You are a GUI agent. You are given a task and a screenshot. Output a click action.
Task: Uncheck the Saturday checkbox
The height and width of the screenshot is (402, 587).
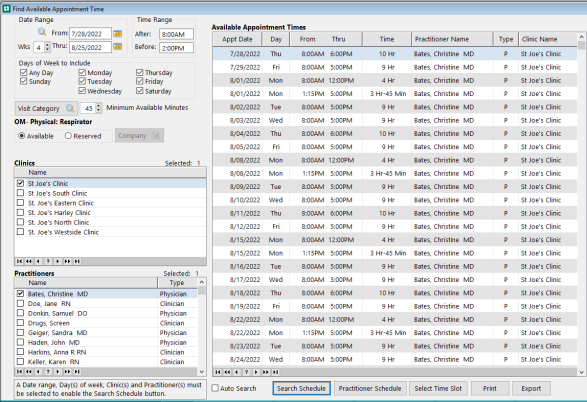click(140, 91)
